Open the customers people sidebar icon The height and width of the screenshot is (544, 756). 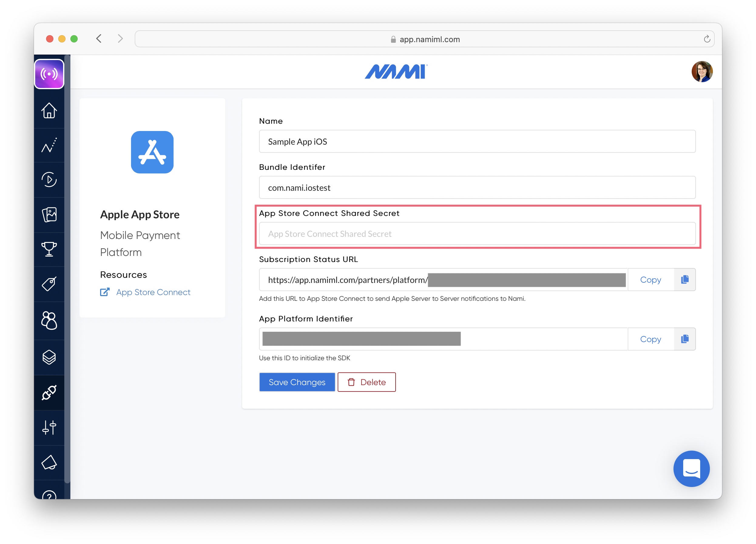tap(49, 321)
